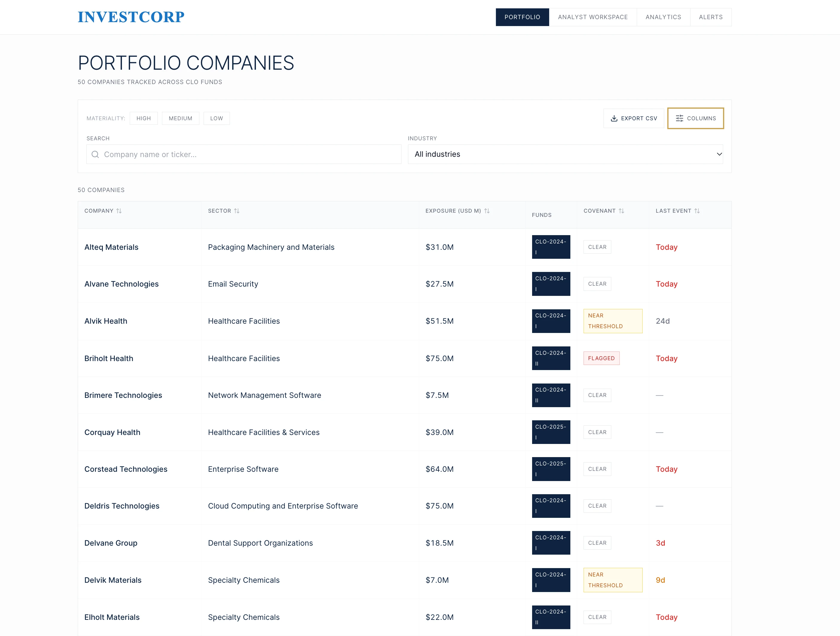Switch to the Portfolio tab
The image size is (840, 636).
pos(522,17)
